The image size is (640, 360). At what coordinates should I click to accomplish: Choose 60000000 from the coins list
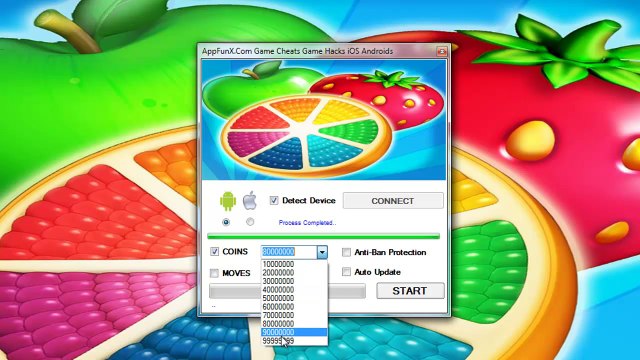click(294, 307)
